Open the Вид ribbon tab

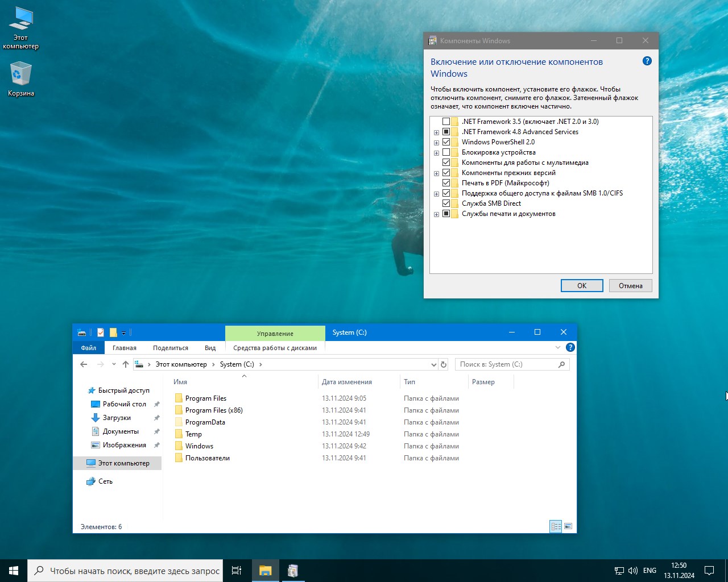pos(210,348)
